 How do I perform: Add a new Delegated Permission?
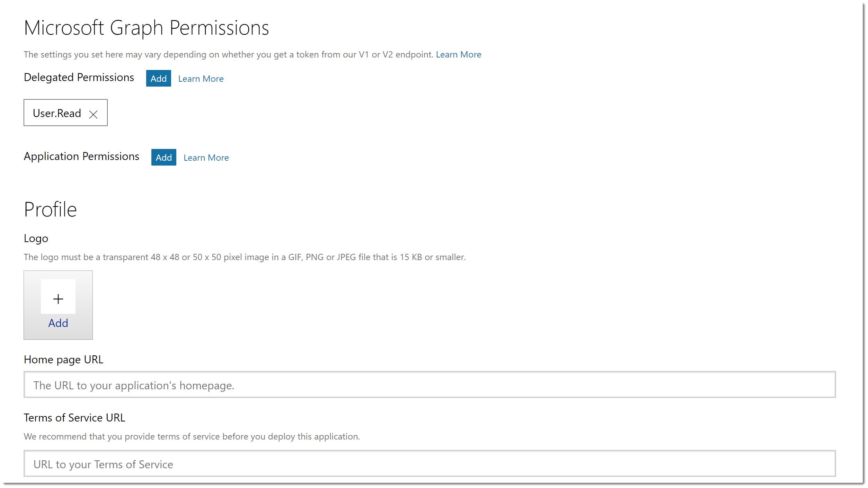158,79
